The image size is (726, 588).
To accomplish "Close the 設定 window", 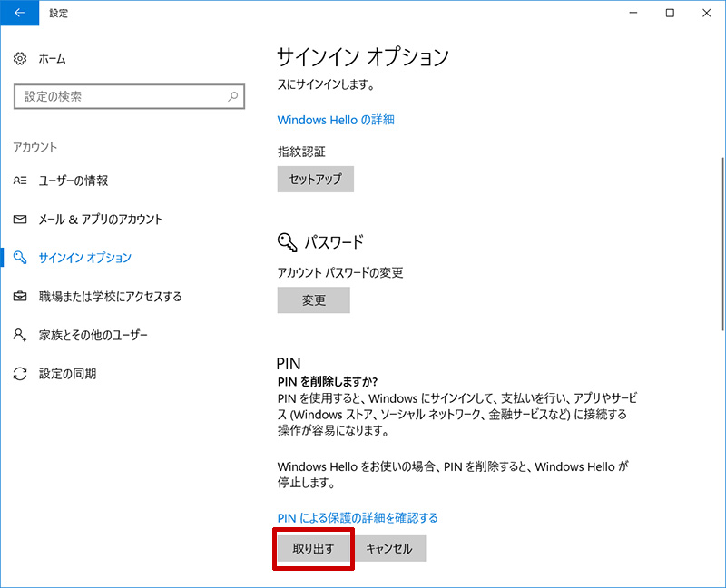I will tap(707, 13).
